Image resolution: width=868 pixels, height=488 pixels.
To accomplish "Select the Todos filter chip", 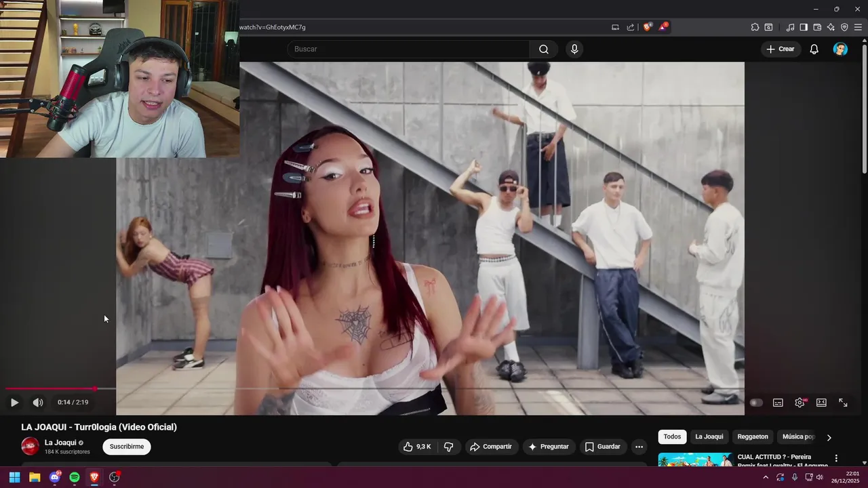I will point(672,436).
